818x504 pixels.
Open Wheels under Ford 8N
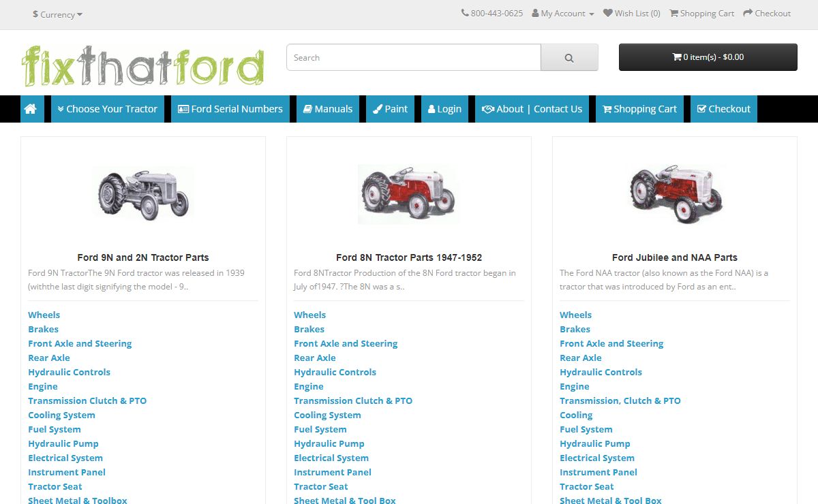(309, 315)
